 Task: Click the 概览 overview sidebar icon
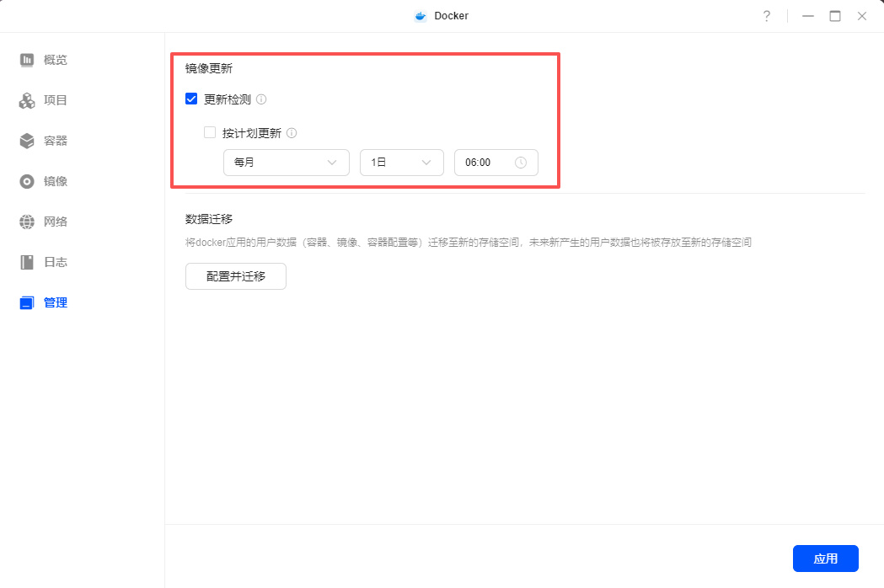pyautogui.click(x=26, y=60)
